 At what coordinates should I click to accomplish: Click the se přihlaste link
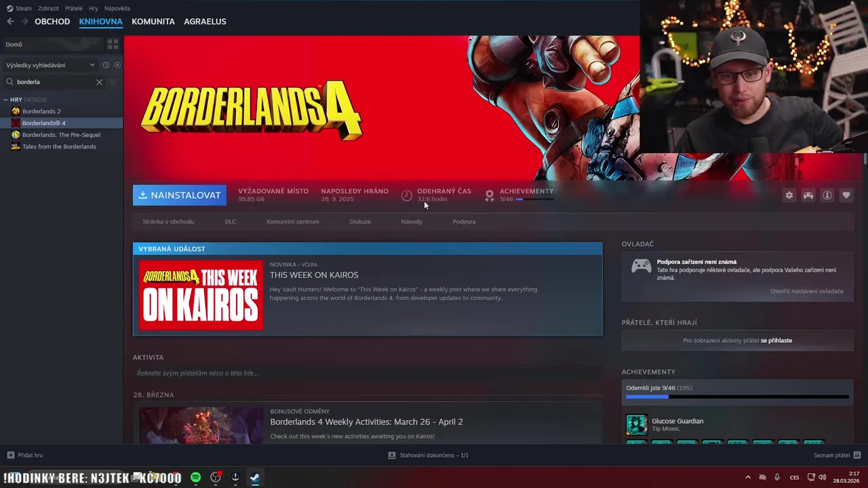pyautogui.click(x=776, y=341)
